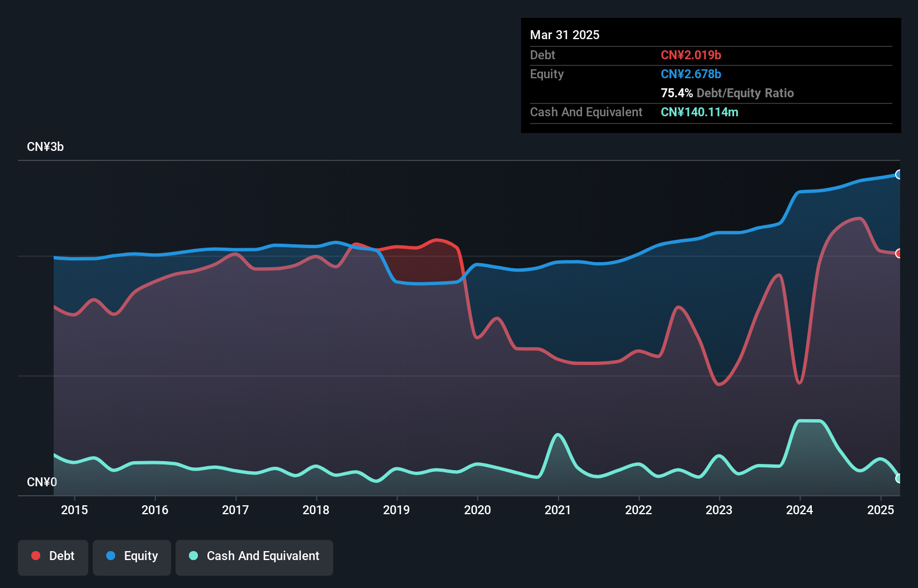This screenshot has height=588, width=918.
Task: Click the red Debt endpoint marker
Action: click(x=898, y=254)
